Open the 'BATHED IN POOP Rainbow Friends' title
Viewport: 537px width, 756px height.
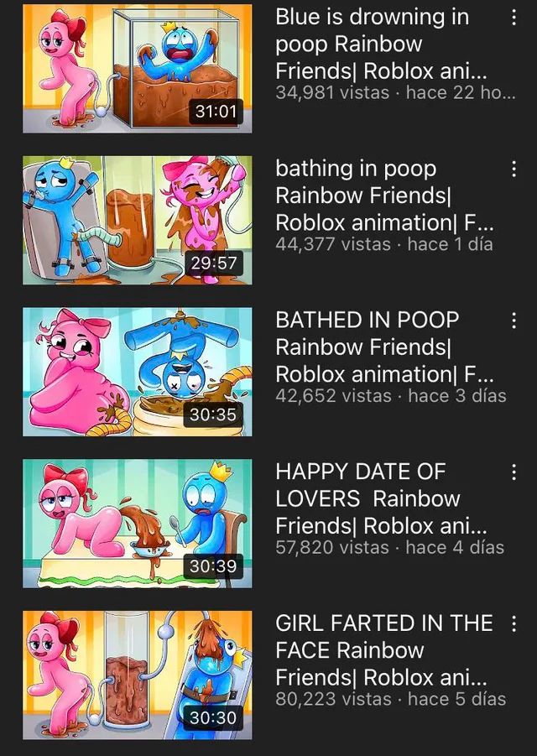tap(384, 347)
